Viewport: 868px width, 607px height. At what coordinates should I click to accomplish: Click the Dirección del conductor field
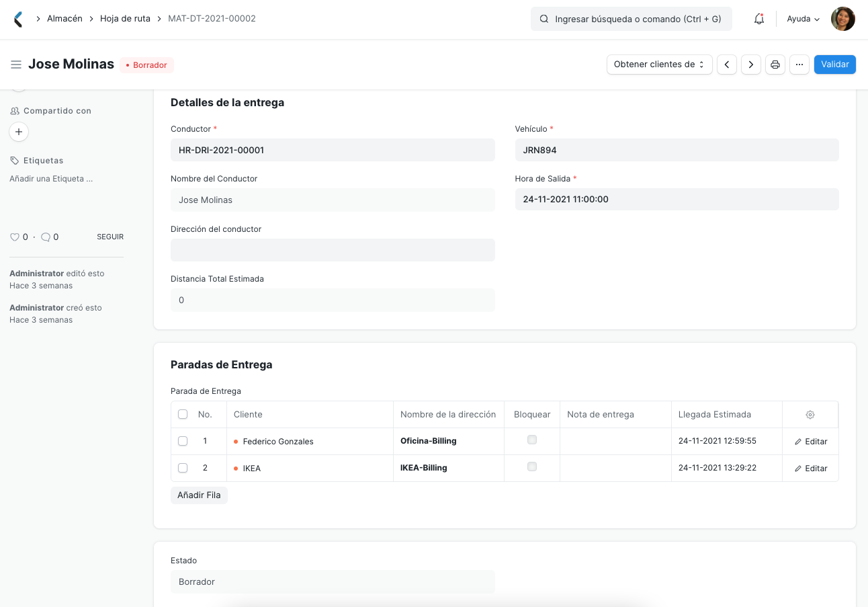(333, 250)
